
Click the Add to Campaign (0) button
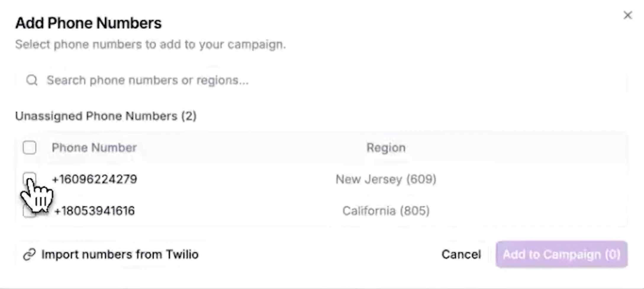[x=562, y=254]
